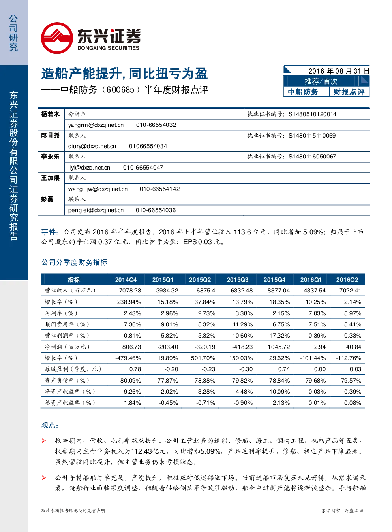Click row label 资产负债率(%)
Viewport: 392px width, 532px height.
67,381
